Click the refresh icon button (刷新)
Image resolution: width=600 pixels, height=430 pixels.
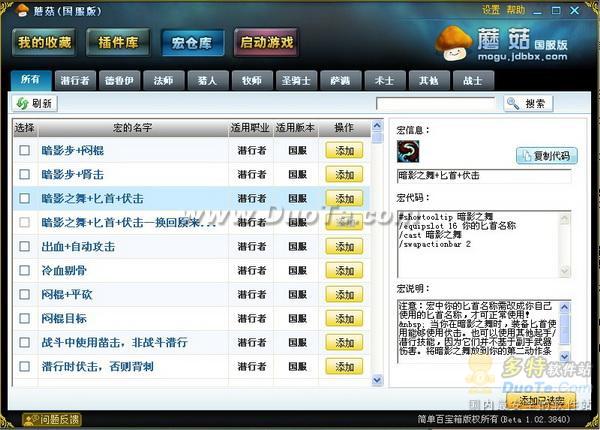point(35,103)
